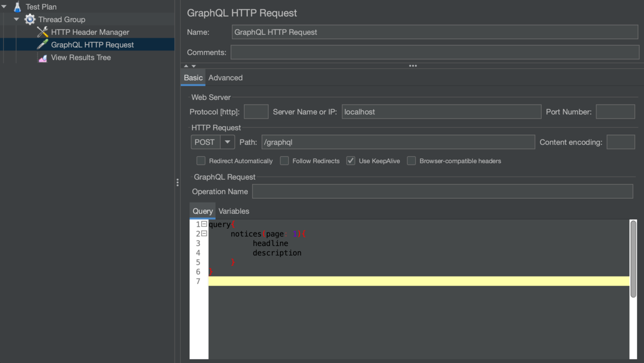Click into the Name input field
Screen dimensions: 644x363
point(435,32)
